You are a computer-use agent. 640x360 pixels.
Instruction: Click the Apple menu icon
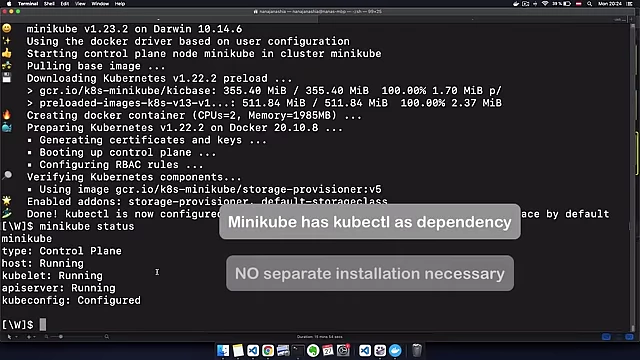point(9,4)
